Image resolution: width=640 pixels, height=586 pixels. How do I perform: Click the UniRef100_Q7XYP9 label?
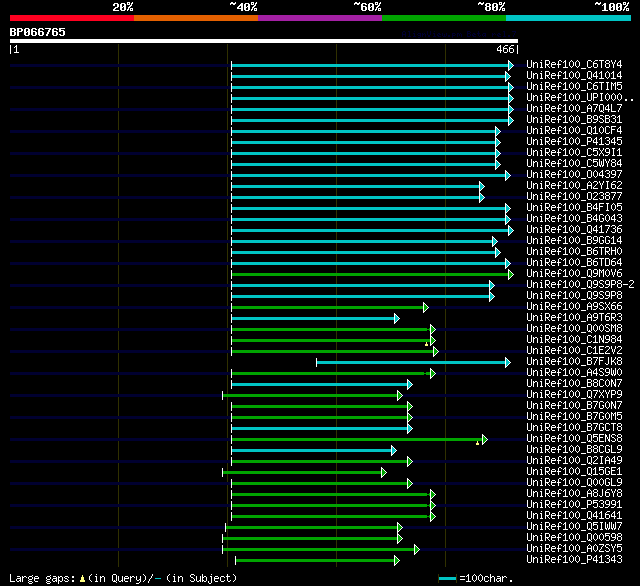(574, 395)
